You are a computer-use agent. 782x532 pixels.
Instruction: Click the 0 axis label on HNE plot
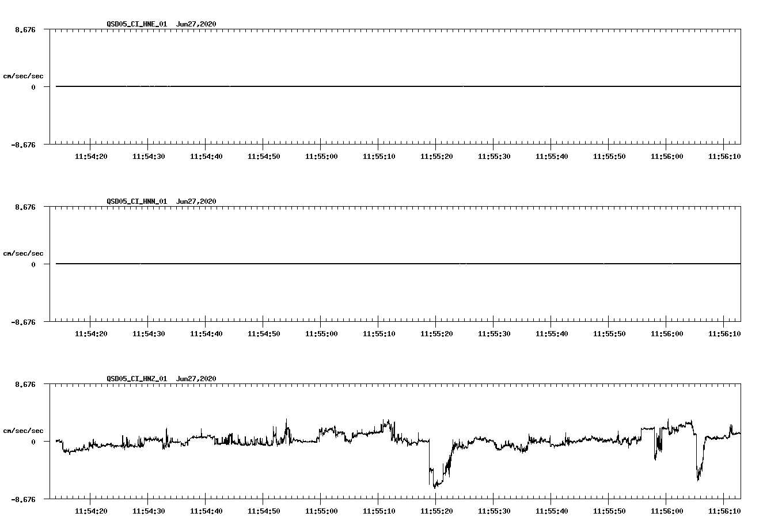pos(33,87)
